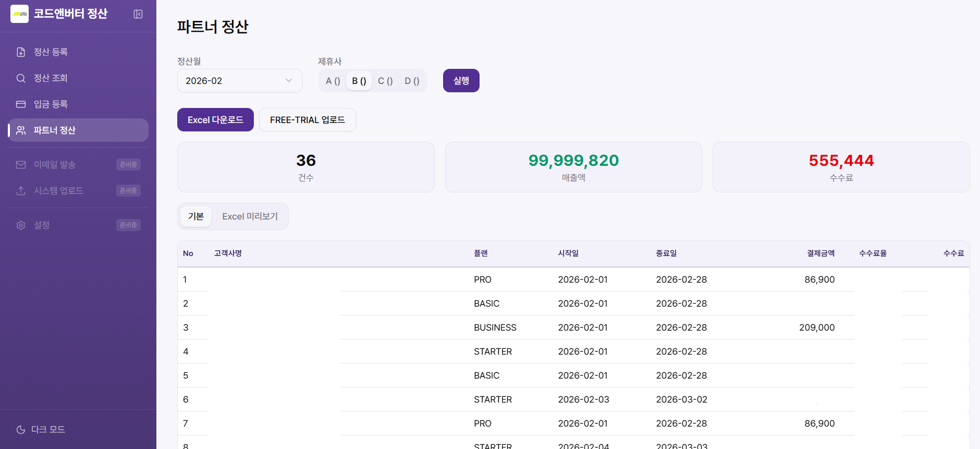
Task: Collapse the sidebar with the panel icon
Action: 138,14
